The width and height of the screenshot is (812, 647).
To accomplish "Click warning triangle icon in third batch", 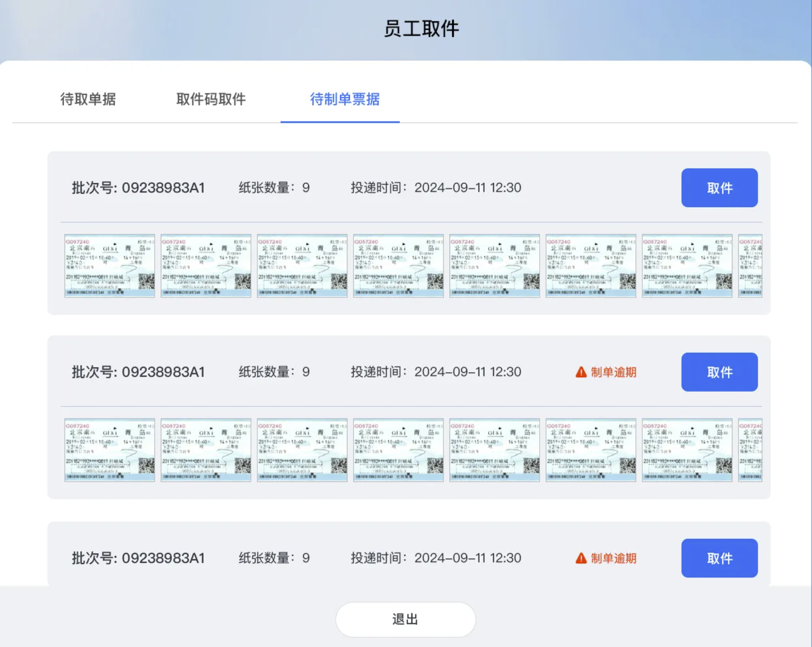I will pos(581,558).
